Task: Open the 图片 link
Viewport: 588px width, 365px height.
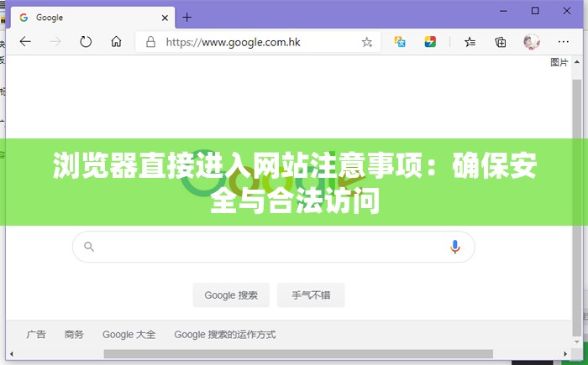Action: coord(559,62)
